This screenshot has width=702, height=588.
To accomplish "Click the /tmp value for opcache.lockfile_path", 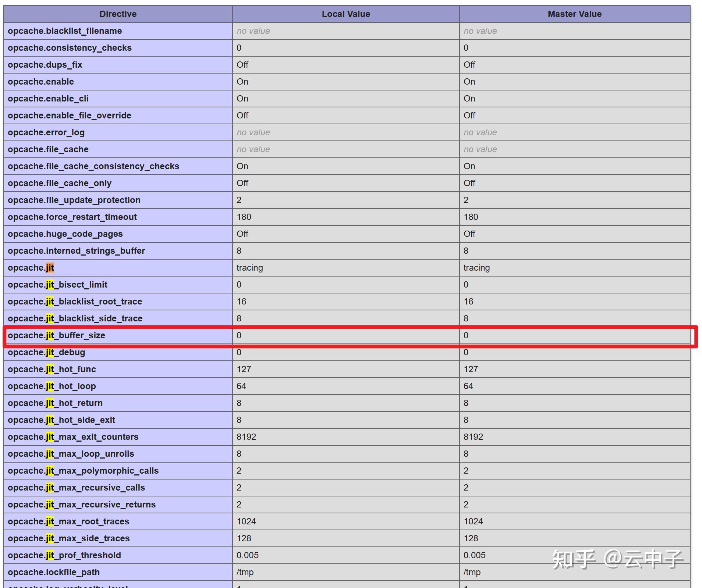I will click(x=244, y=572).
